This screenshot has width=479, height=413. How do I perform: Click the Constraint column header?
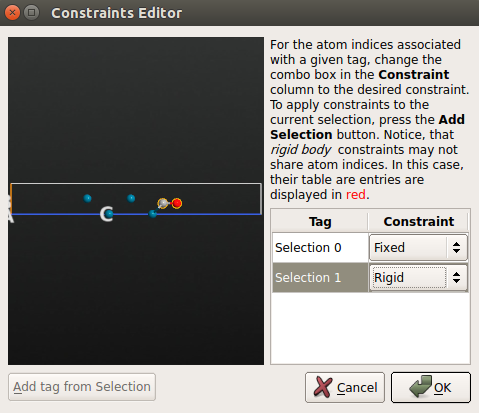tap(418, 221)
